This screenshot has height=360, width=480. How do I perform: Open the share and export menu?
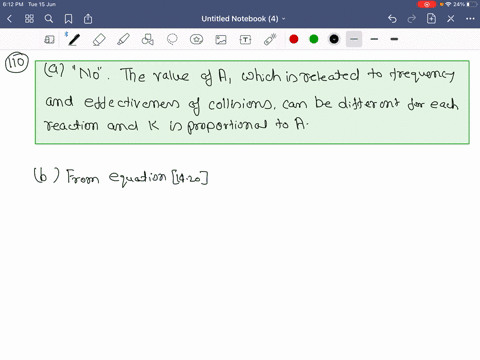pyautogui.click(x=88, y=19)
